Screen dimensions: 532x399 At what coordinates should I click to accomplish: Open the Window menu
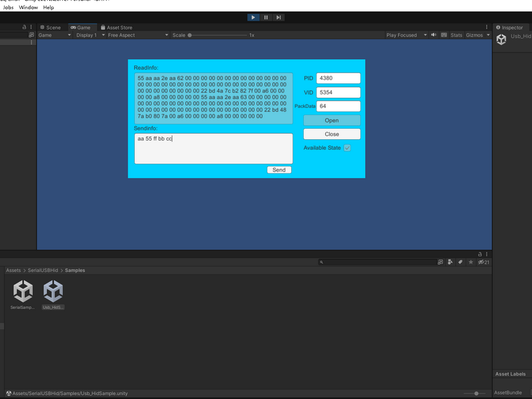coord(29,7)
